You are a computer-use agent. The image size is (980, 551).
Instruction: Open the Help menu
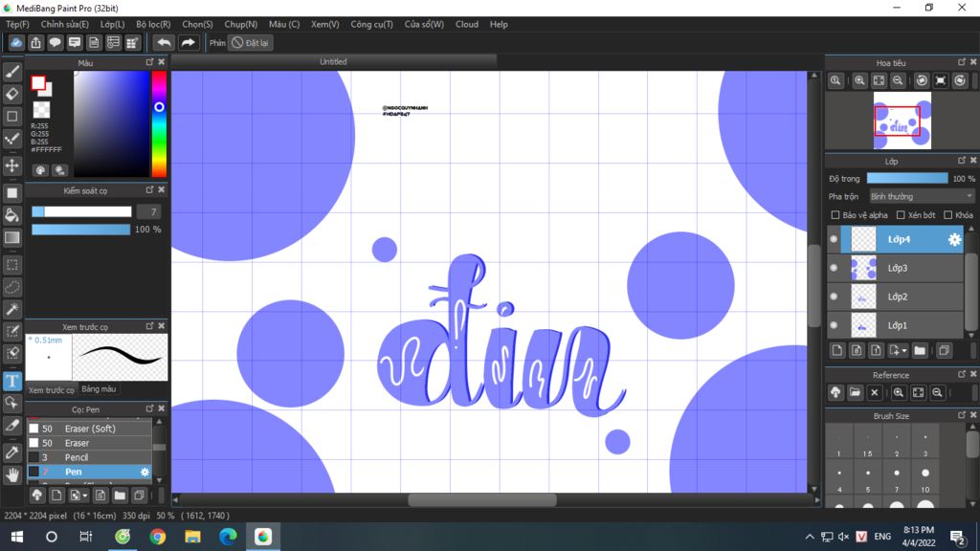pyautogui.click(x=499, y=24)
